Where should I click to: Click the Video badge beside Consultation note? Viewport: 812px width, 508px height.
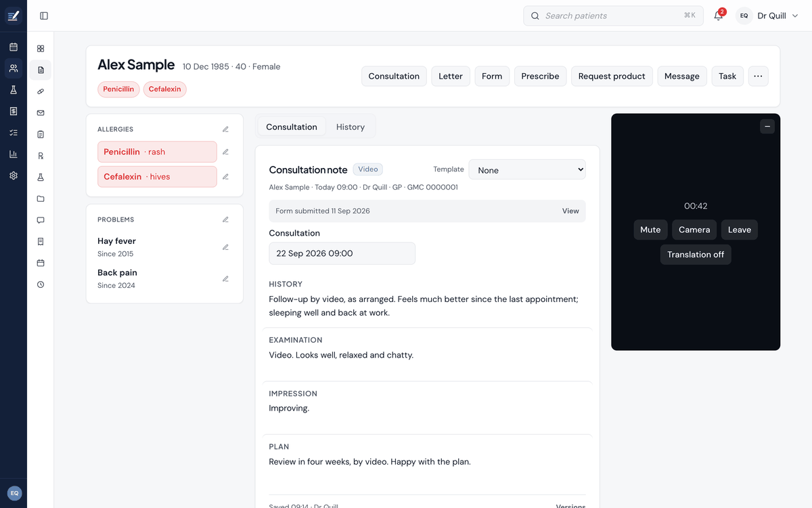pos(368,169)
